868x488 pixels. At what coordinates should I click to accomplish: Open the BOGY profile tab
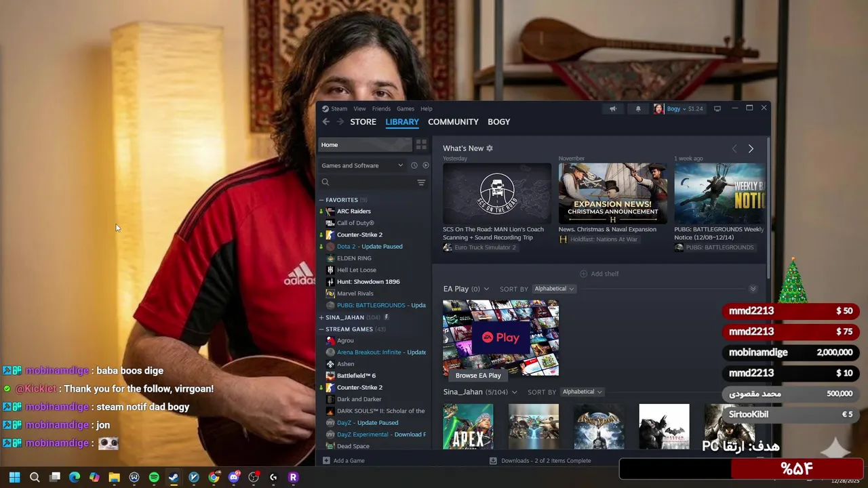pyautogui.click(x=498, y=122)
